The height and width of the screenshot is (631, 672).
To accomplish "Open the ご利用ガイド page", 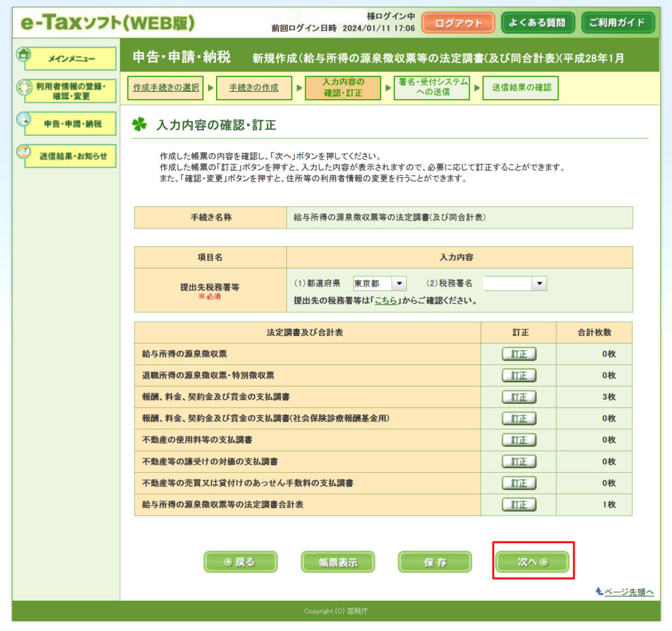I will 616,23.
